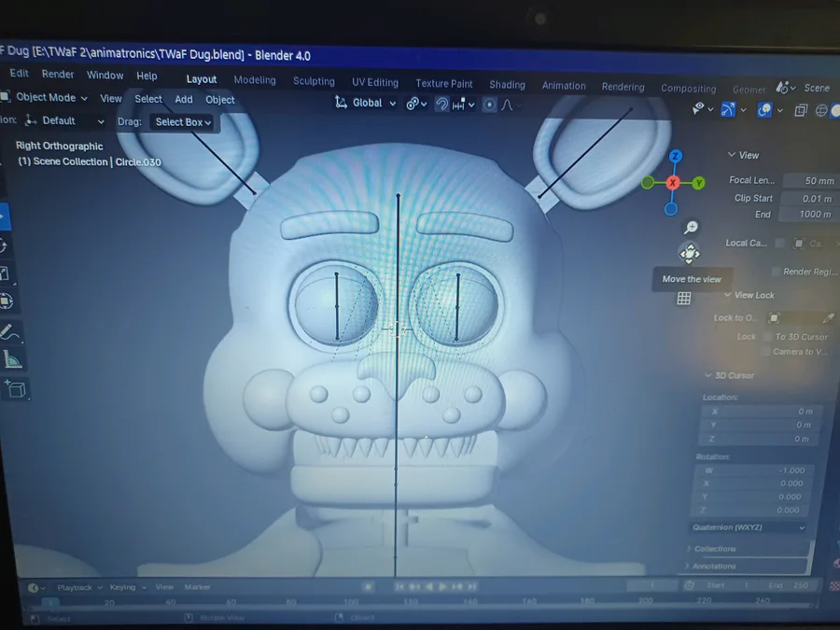Image resolution: width=840 pixels, height=630 pixels.
Task: Expand the Annotations panel
Action: 687,566
